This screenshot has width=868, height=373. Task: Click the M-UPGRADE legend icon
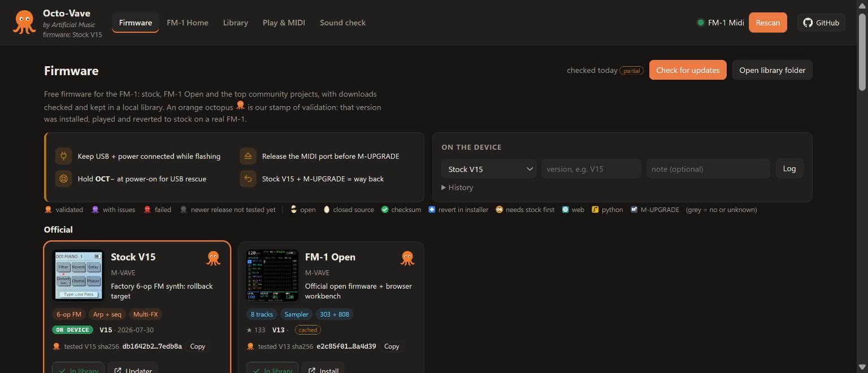coord(634,210)
